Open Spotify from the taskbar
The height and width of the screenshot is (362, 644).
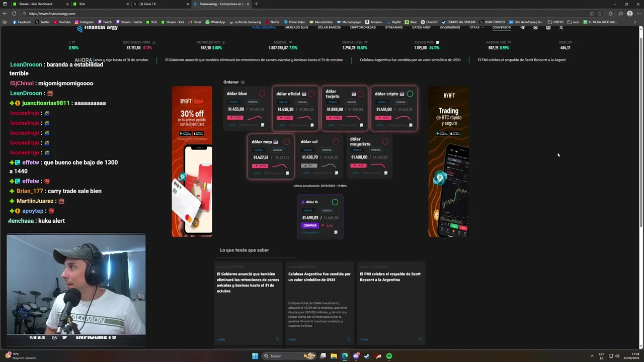coord(389,356)
